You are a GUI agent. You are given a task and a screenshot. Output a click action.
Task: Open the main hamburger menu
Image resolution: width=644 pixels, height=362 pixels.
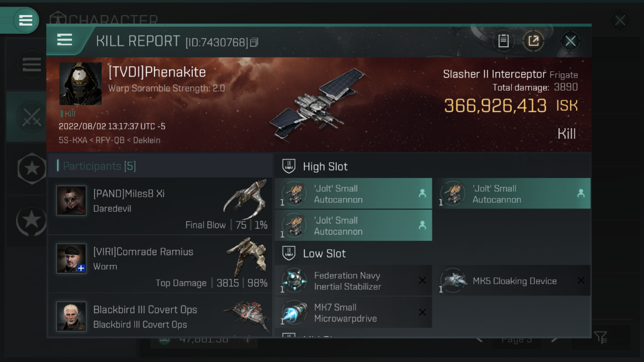pyautogui.click(x=25, y=20)
